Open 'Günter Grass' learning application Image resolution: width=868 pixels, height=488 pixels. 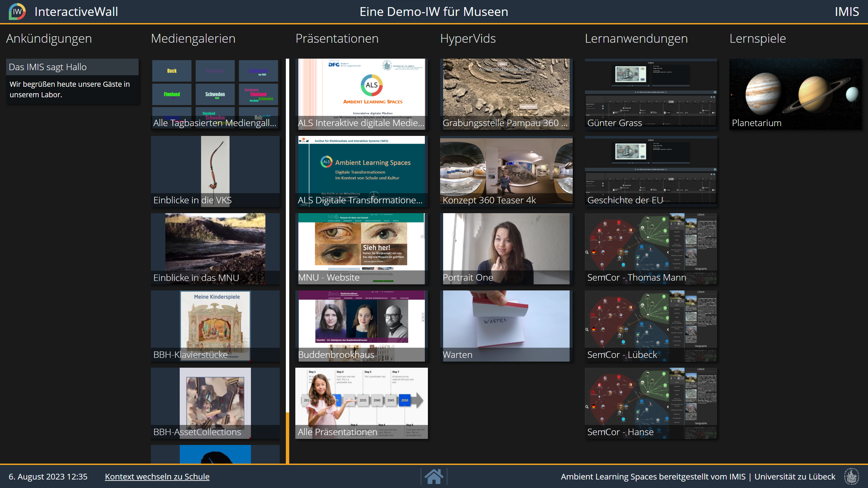pos(651,94)
